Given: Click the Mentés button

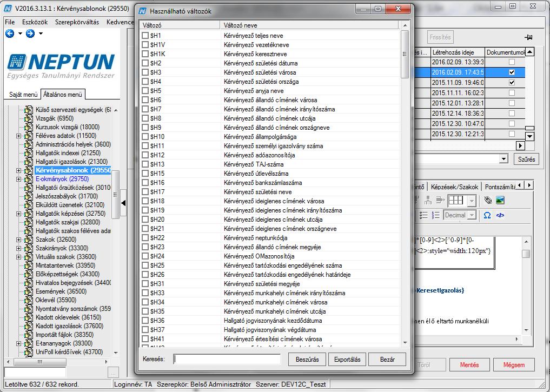Looking at the screenshot, I should point(469,364).
